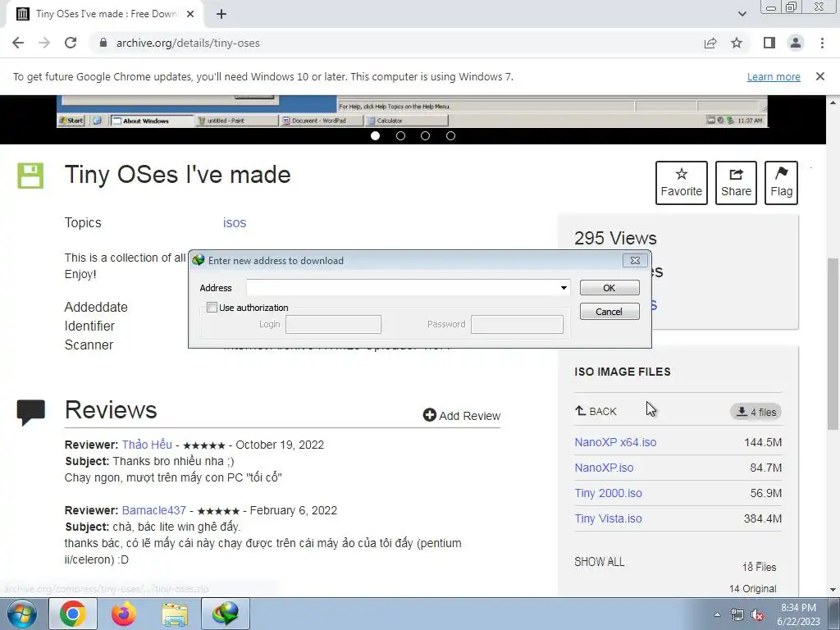
Task: Go back to the previous page in Chrome
Action: coord(18,43)
